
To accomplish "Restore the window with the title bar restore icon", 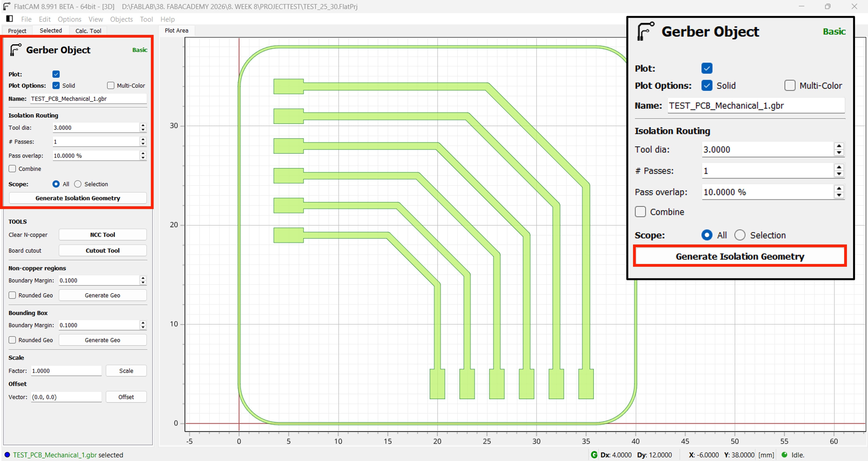I will 827,6.
